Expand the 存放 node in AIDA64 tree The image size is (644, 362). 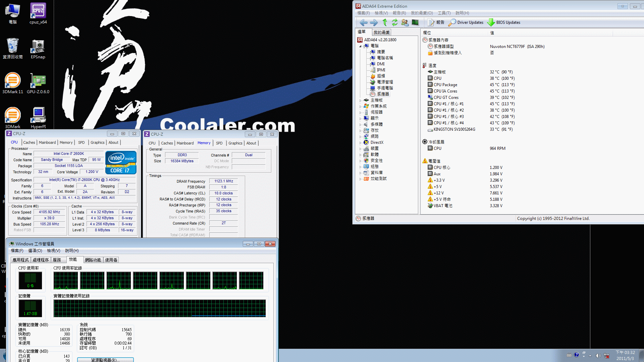[x=361, y=130]
